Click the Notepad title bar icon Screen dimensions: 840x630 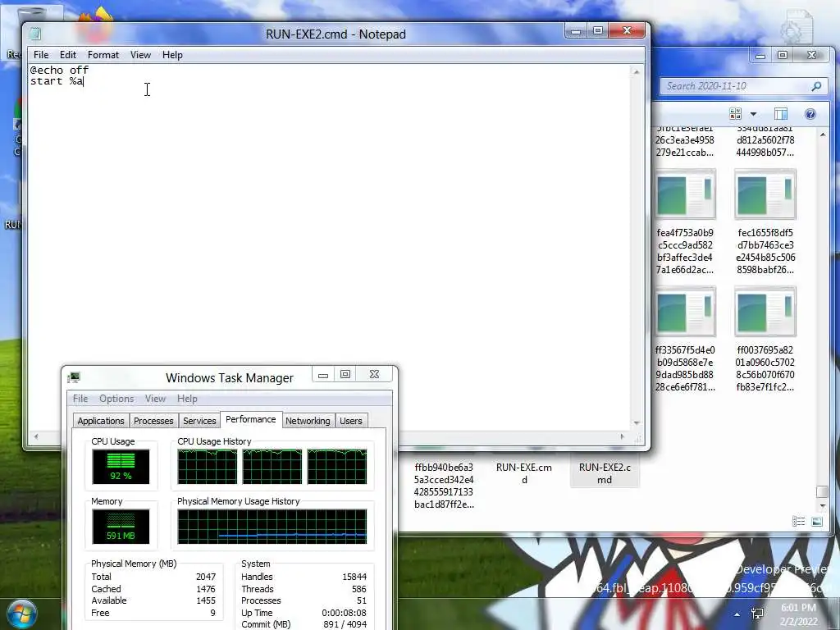[x=35, y=34]
